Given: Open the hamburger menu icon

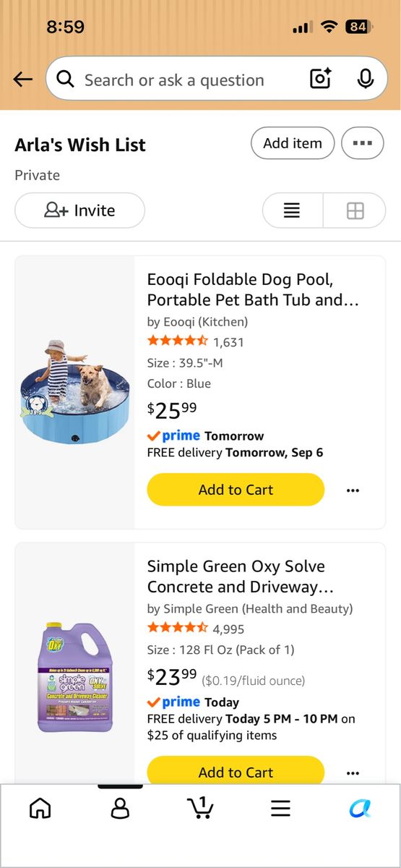Looking at the screenshot, I should (x=280, y=808).
